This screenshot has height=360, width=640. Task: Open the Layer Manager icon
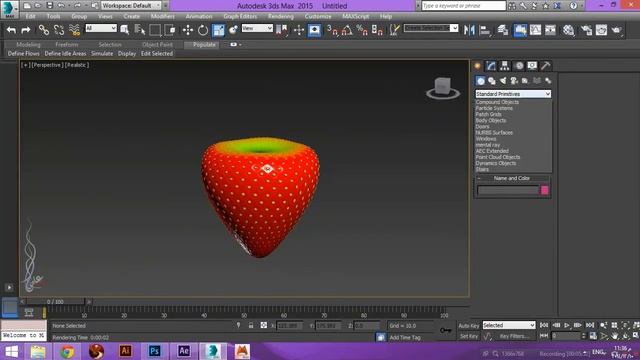(503, 30)
